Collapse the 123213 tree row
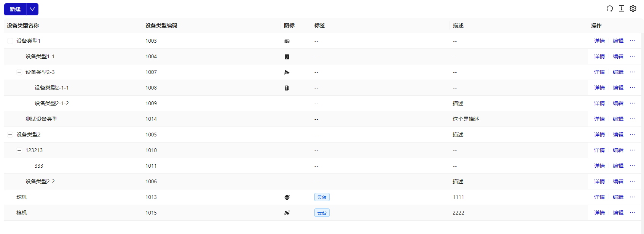This screenshot has height=234, width=644. pyautogui.click(x=19, y=150)
